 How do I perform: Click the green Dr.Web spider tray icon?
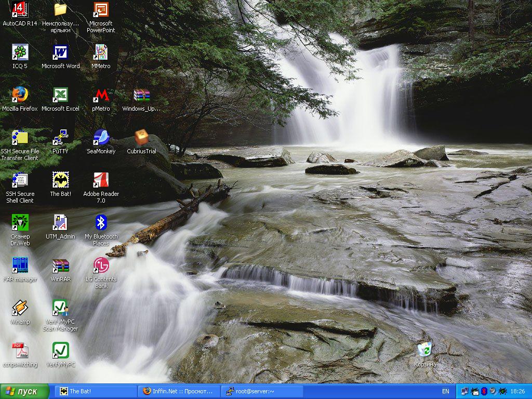coord(502,392)
